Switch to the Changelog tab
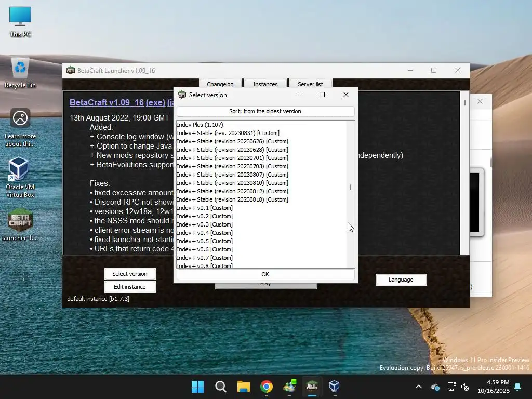Viewport: 532px width, 399px height. (x=220, y=84)
